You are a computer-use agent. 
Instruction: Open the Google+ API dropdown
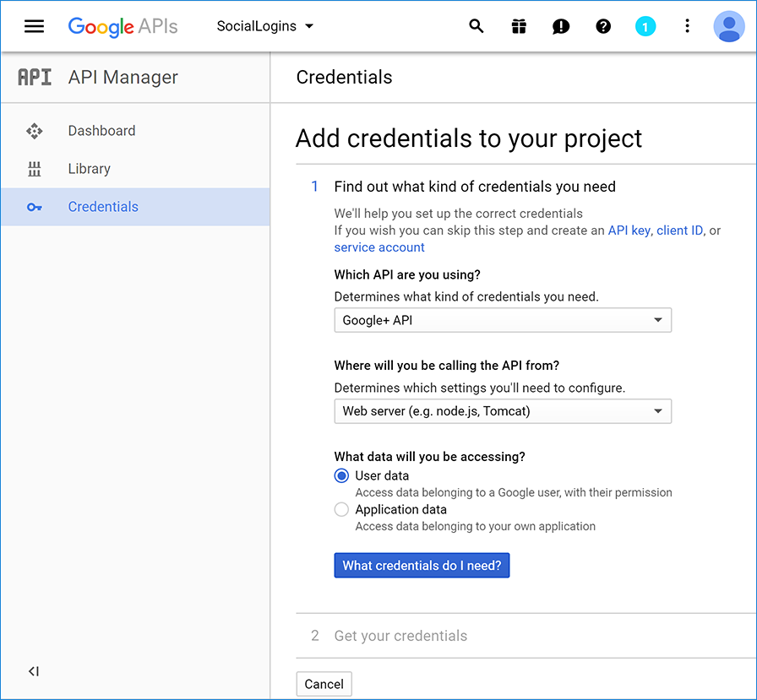[503, 320]
